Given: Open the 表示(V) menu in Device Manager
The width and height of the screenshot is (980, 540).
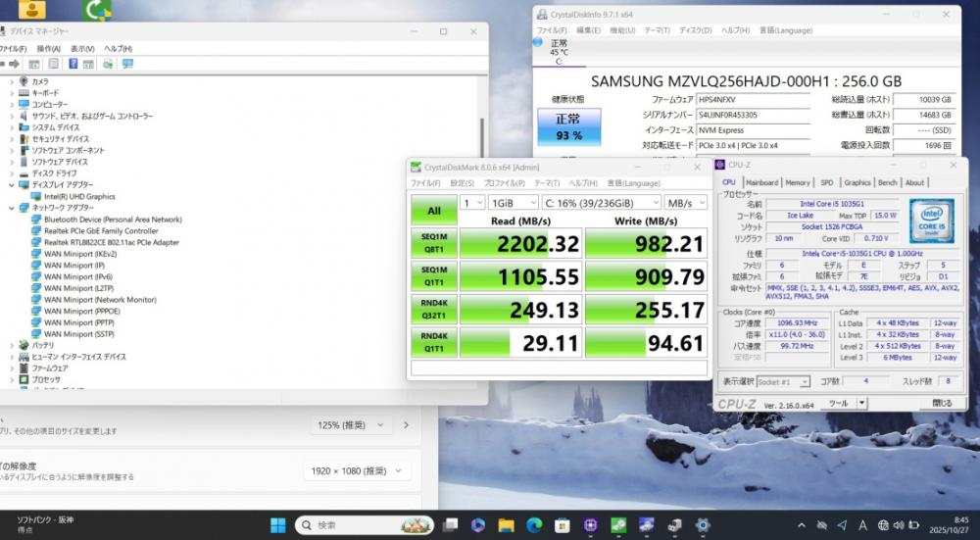Looking at the screenshot, I should coord(82,49).
